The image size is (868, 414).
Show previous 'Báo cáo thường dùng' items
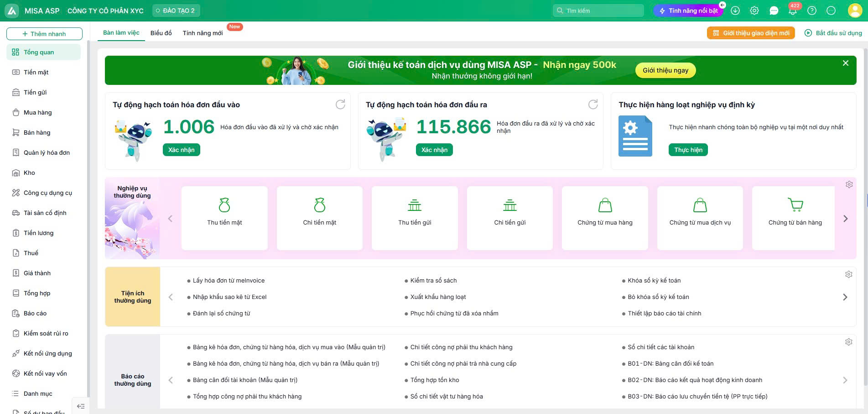click(171, 380)
